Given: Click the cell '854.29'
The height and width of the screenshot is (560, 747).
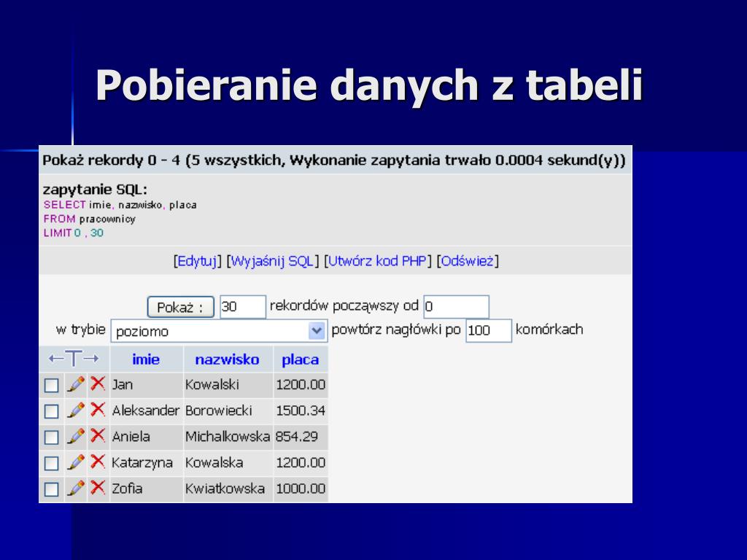Looking at the screenshot, I should pos(301,437).
